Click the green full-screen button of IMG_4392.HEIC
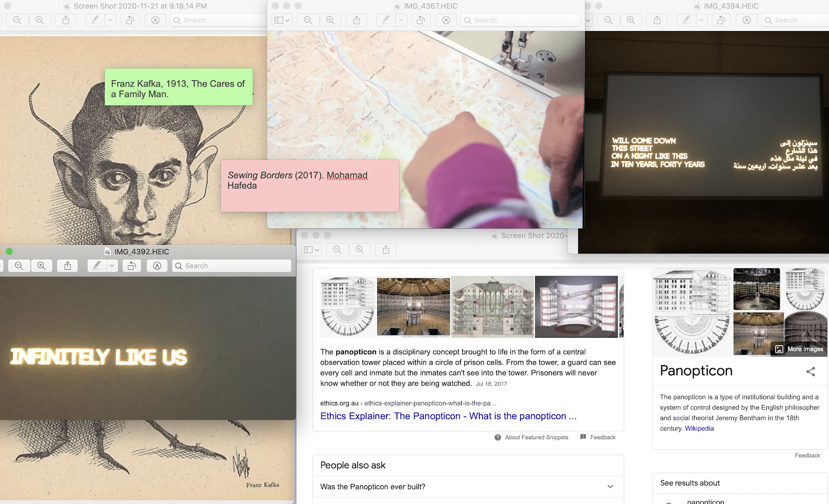 [x=9, y=251]
